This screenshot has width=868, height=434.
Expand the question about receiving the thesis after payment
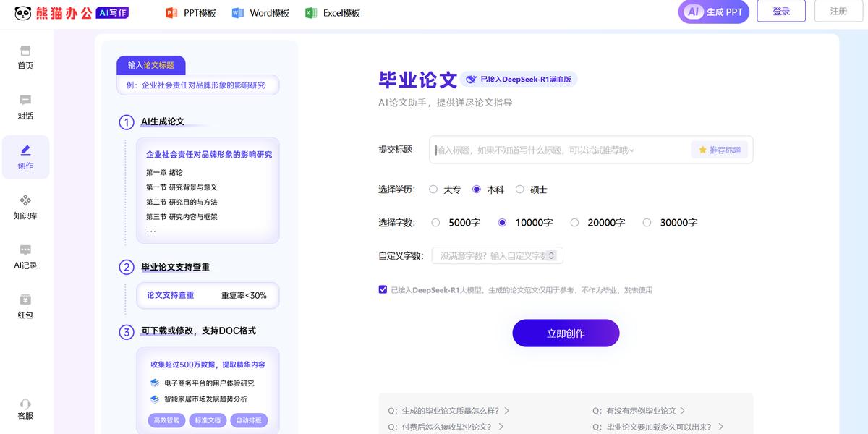(x=445, y=425)
